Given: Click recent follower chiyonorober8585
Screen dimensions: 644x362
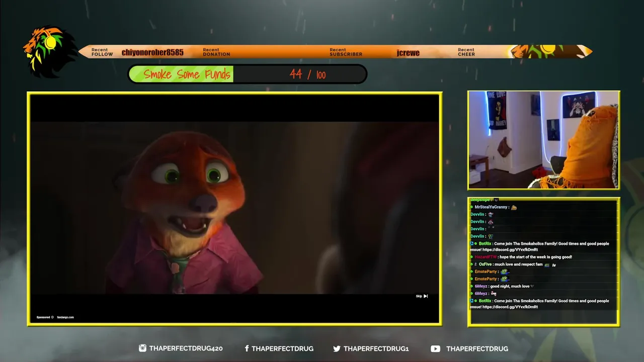Looking at the screenshot, I should 152,52.
